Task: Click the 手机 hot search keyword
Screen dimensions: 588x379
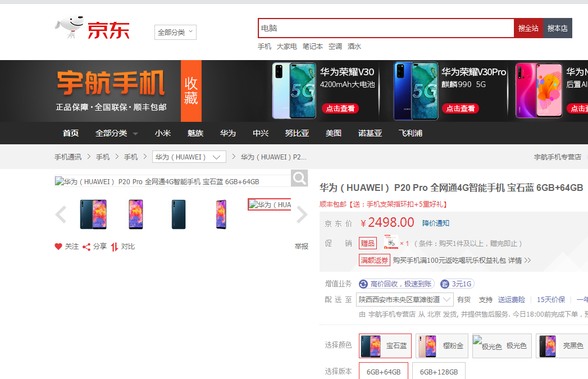Action: coord(265,47)
